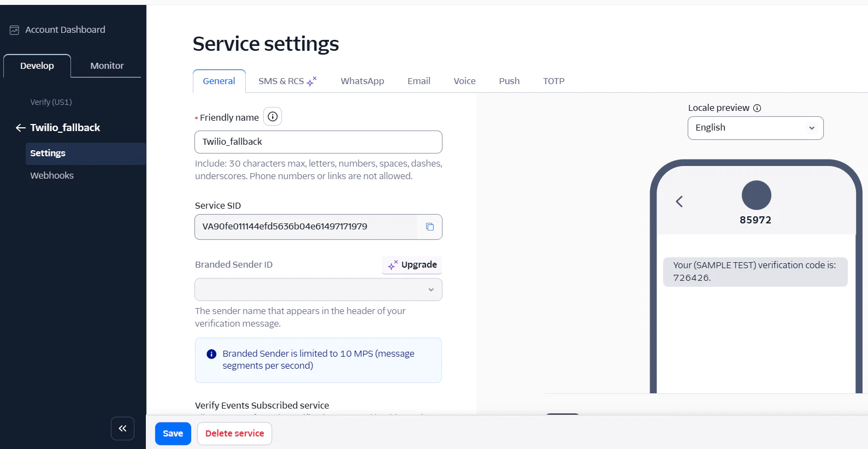Screen dimensions: 868x449
Task: Open the Locale preview English dropdown
Action: click(x=755, y=128)
